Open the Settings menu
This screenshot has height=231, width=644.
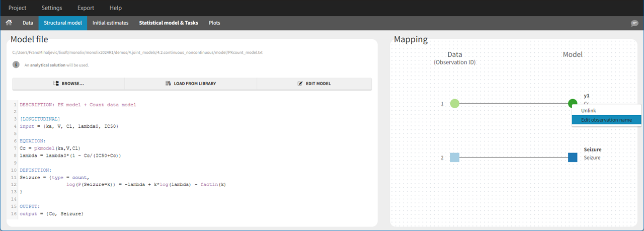[x=52, y=8]
